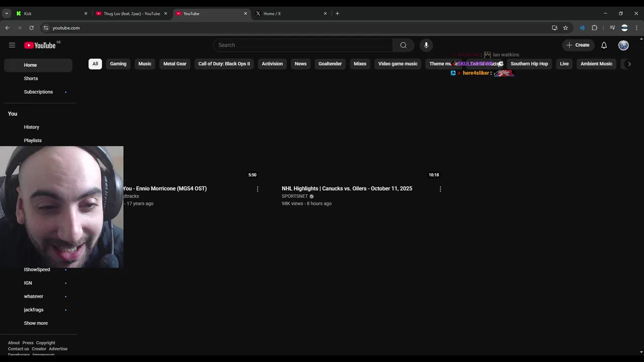View site information icon in address bar
Viewport: 644px width, 362px height.
[x=46, y=28]
